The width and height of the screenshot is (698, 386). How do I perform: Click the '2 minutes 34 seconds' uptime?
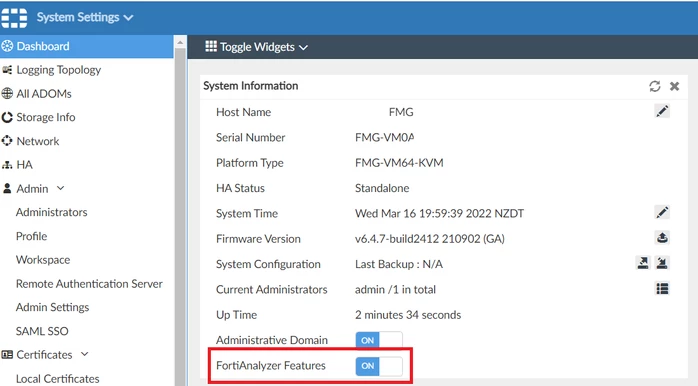(x=408, y=315)
